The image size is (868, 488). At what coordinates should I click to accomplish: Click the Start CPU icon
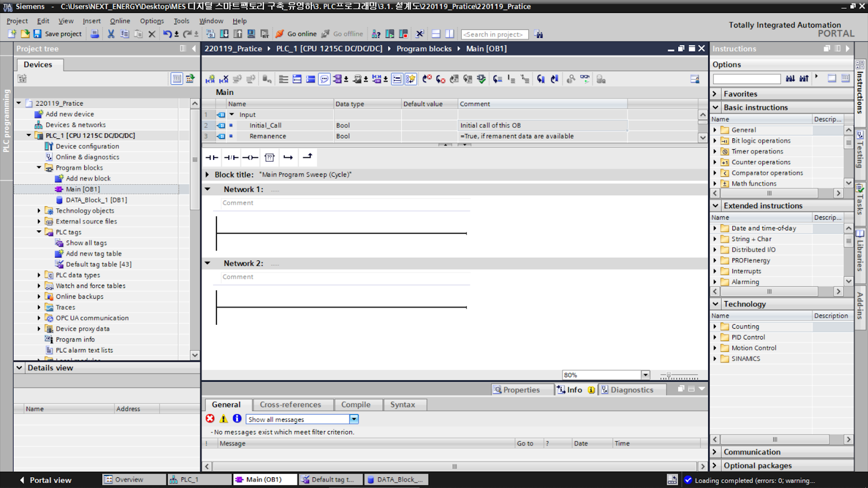pyautogui.click(x=390, y=34)
